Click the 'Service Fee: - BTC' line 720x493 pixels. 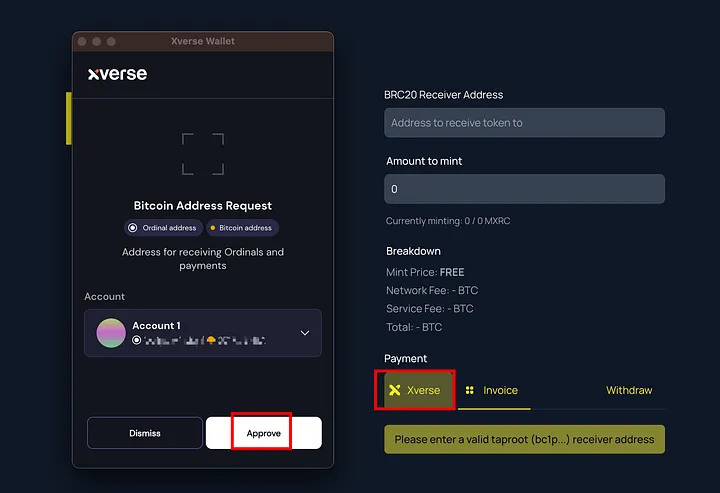pyautogui.click(x=430, y=309)
